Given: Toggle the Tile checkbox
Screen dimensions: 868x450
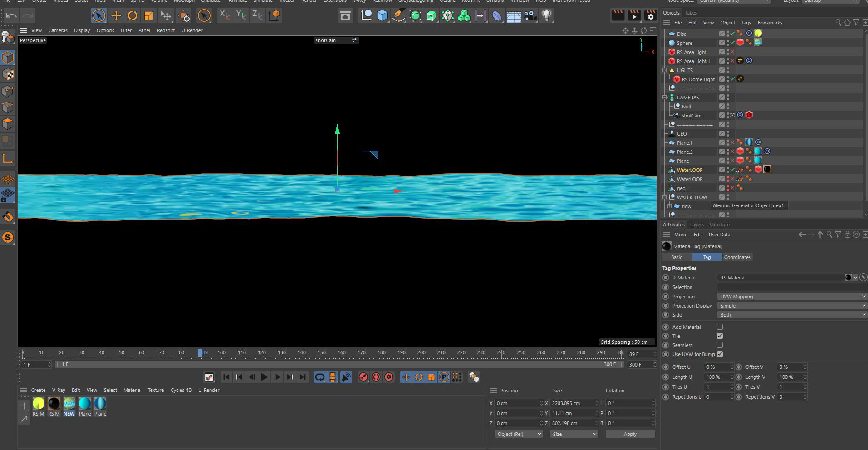Looking at the screenshot, I should pos(720,336).
